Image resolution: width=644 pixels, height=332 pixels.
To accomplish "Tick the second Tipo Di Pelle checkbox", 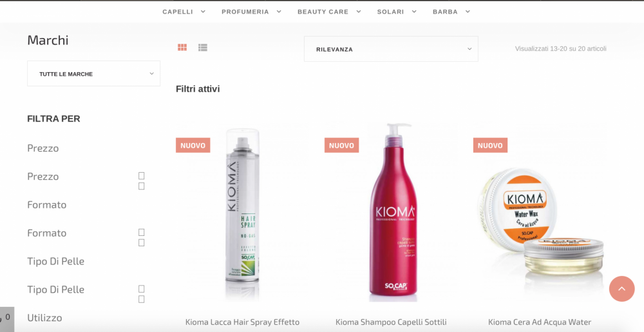I will (x=141, y=300).
